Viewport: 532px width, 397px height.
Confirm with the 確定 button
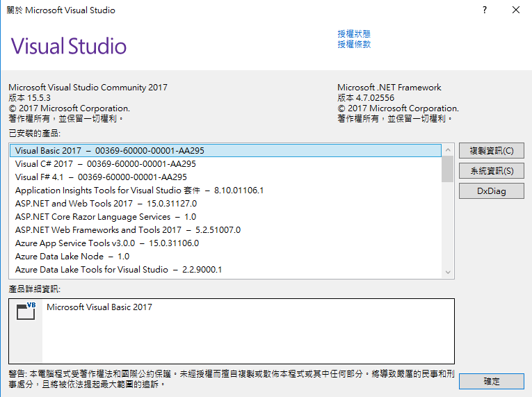[x=491, y=382]
